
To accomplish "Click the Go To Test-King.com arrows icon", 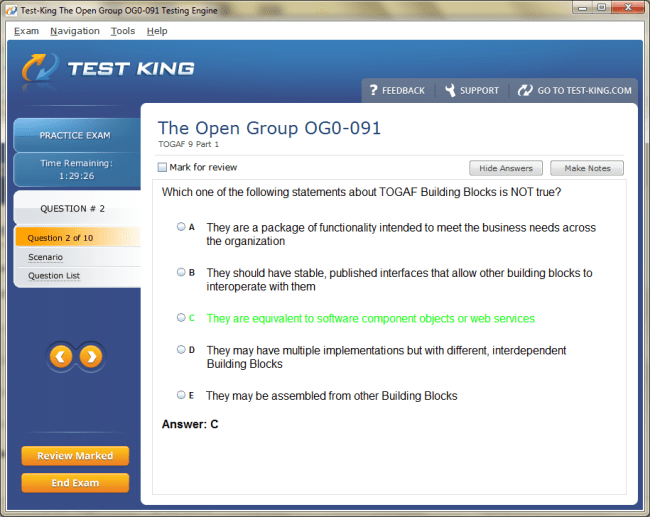I will pos(525,90).
